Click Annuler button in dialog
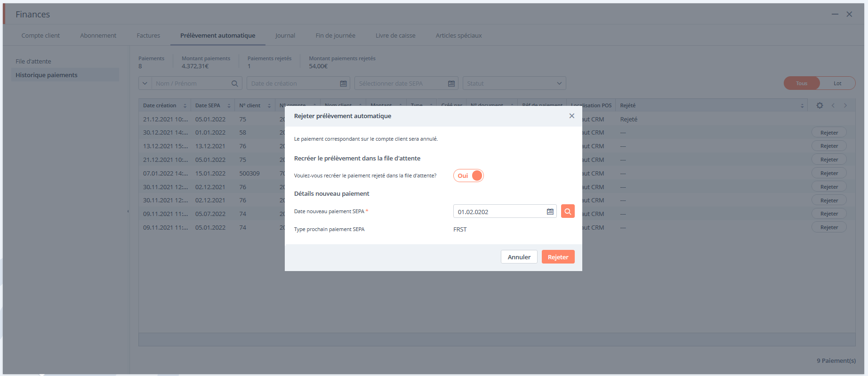The image size is (868, 376). (x=519, y=257)
